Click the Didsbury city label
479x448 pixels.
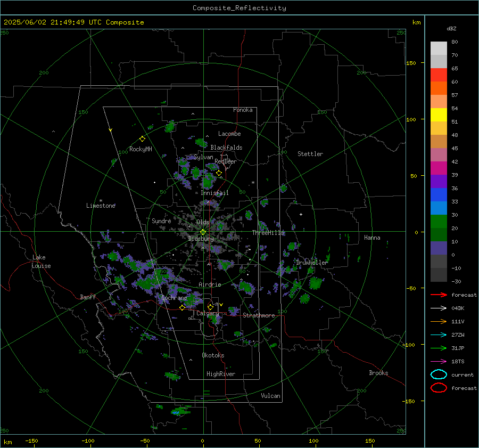click(201, 239)
